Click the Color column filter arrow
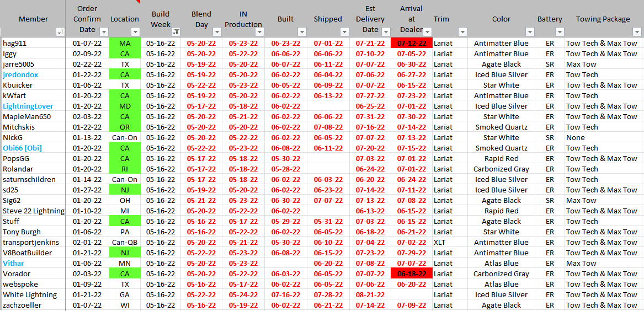Screen dimensions: 644x311 coord(529,32)
